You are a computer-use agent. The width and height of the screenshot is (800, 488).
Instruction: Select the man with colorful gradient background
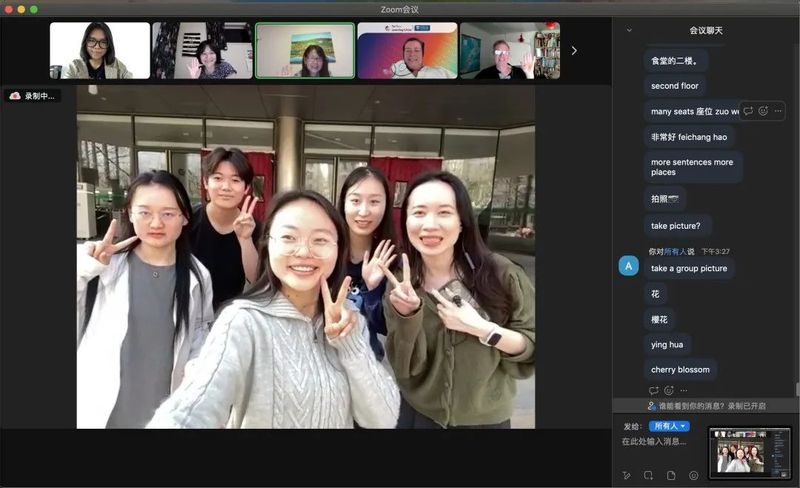click(407, 50)
